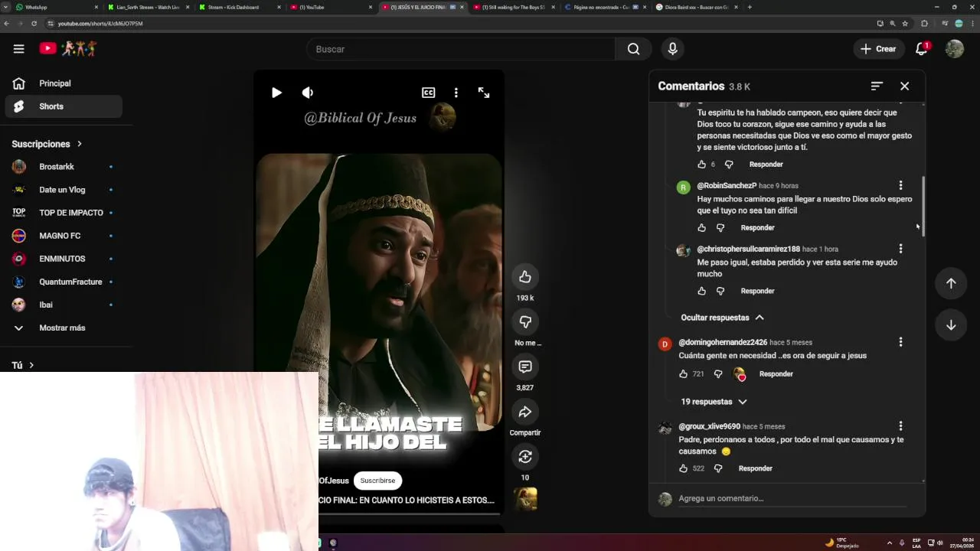Dislike @groux_xlive9690 comment
Screen dimensions: 980x551
coord(718,468)
